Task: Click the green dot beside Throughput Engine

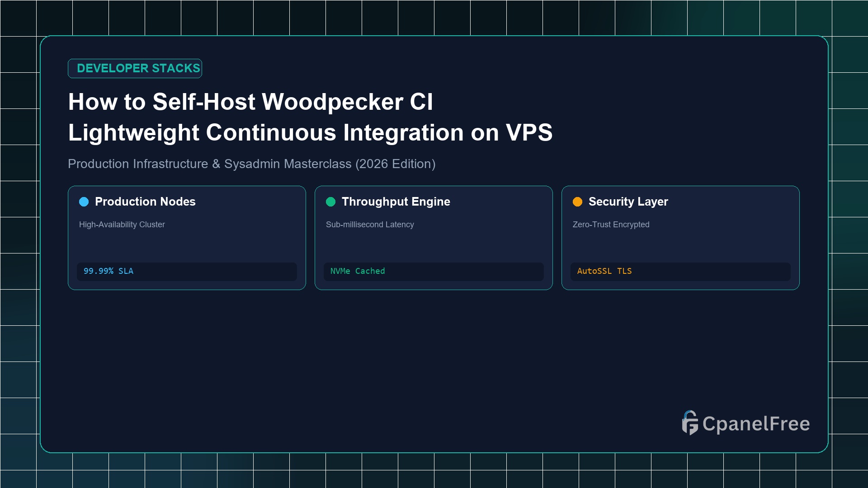Action: [x=331, y=202]
